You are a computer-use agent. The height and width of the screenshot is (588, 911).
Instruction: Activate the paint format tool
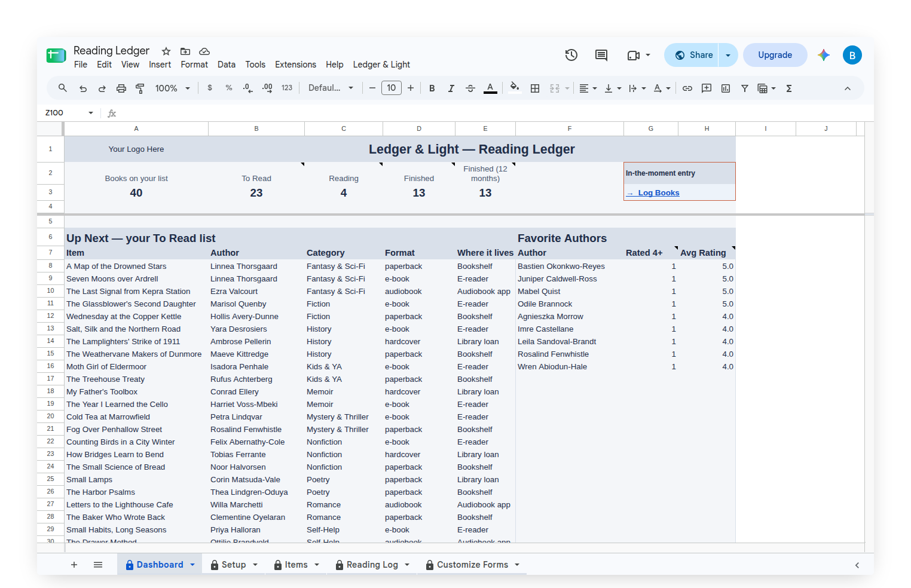point(140,88)
